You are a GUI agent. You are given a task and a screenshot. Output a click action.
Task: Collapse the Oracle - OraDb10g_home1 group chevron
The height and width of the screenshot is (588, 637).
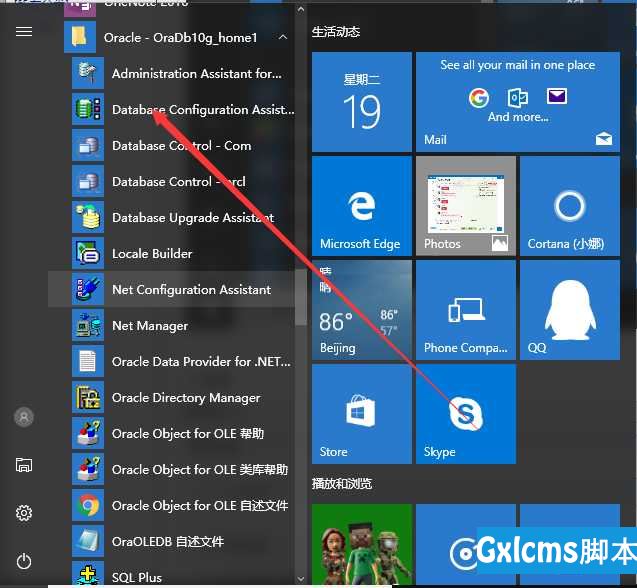(x=283, y=37)
